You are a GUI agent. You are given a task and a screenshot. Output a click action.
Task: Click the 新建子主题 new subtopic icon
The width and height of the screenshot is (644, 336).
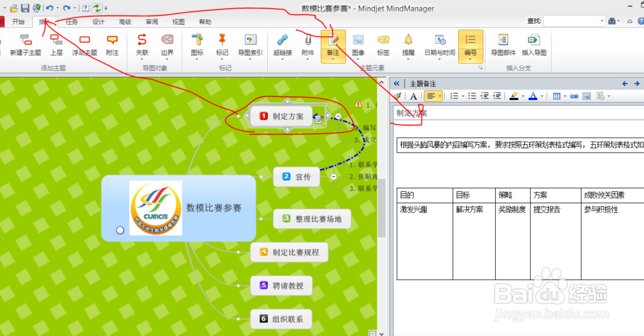point(26,40)
